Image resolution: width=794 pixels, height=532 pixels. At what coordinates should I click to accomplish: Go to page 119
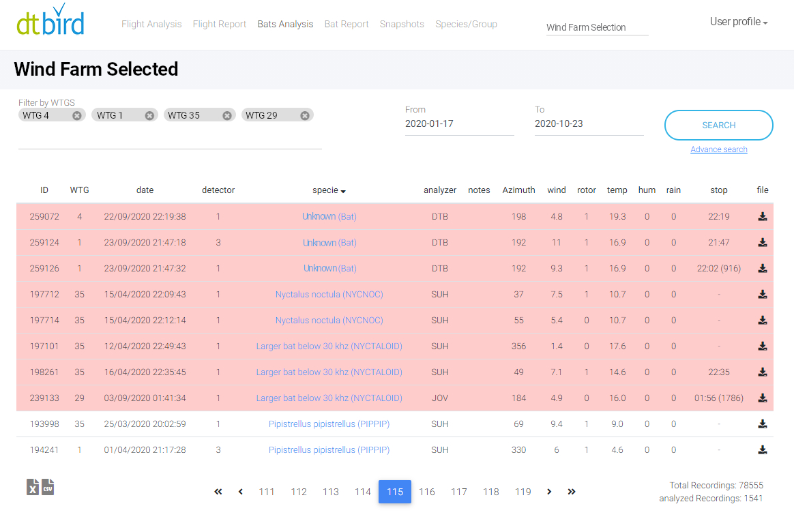523,492
